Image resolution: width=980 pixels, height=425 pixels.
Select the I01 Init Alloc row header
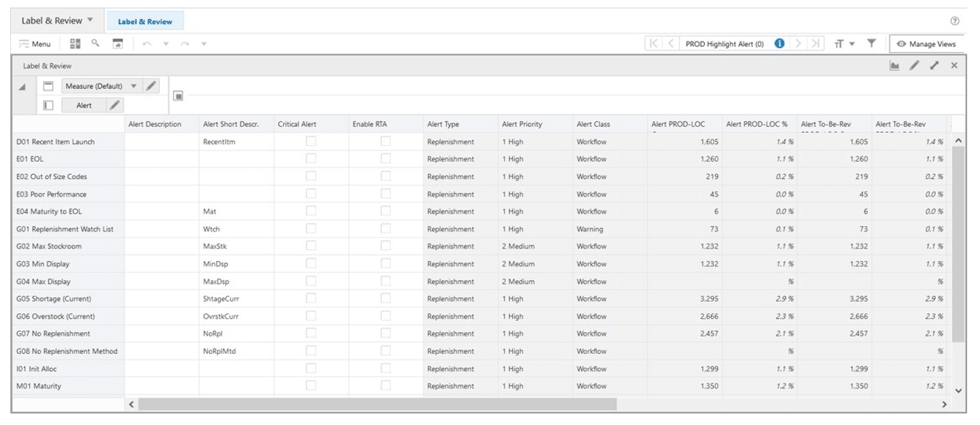point(68,369)
